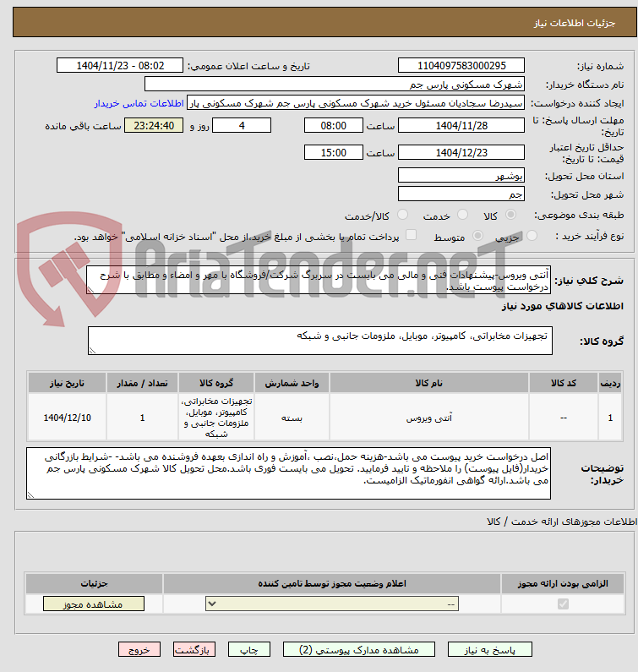Click the نام کالا column header
This screenshot has height=672, width=638.
tap(429, 383)
